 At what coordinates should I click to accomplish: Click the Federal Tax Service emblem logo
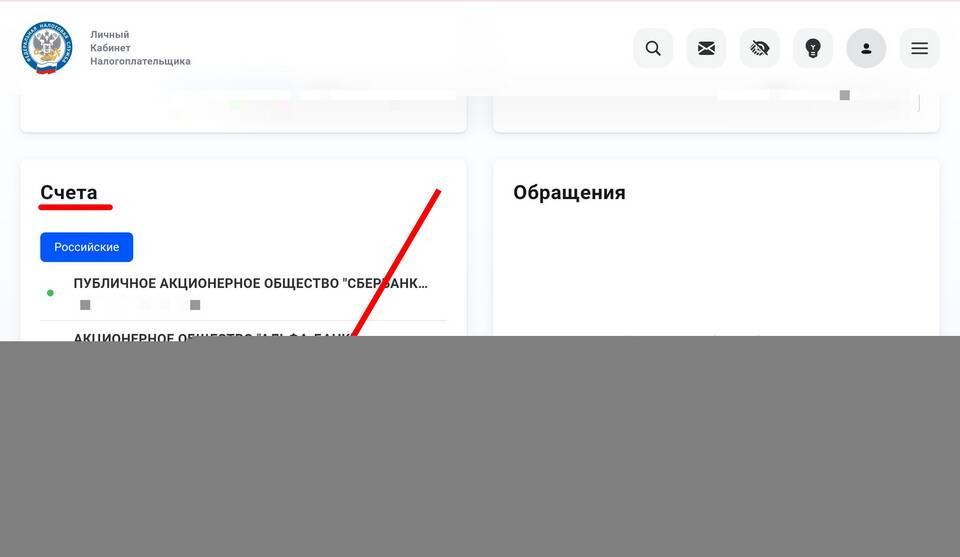coord(47,48)
